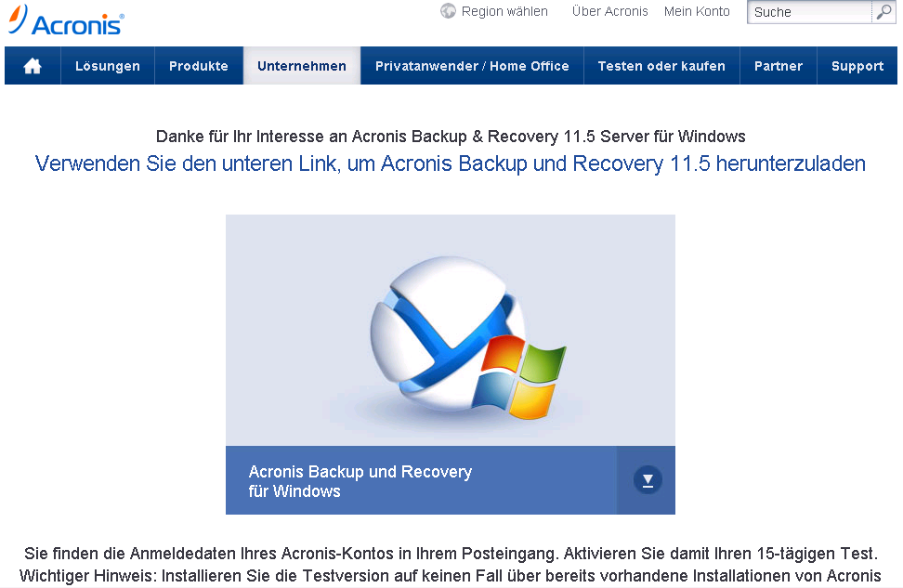Screen dimensions: 903x588
Task: Open Privatanwender / Home Office menu
Action: point(472,66)
